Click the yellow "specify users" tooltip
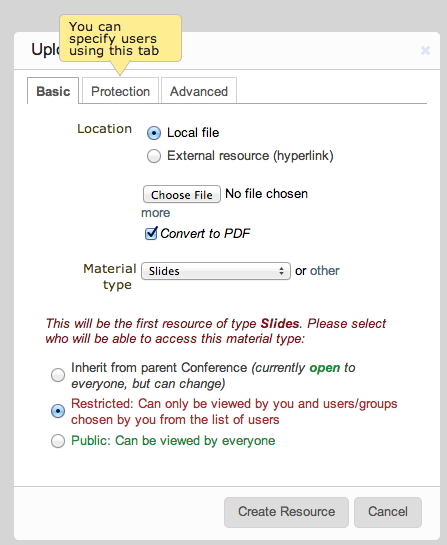Image resolution: width=447 pixels, height=545 pixels. click(120, 38)
